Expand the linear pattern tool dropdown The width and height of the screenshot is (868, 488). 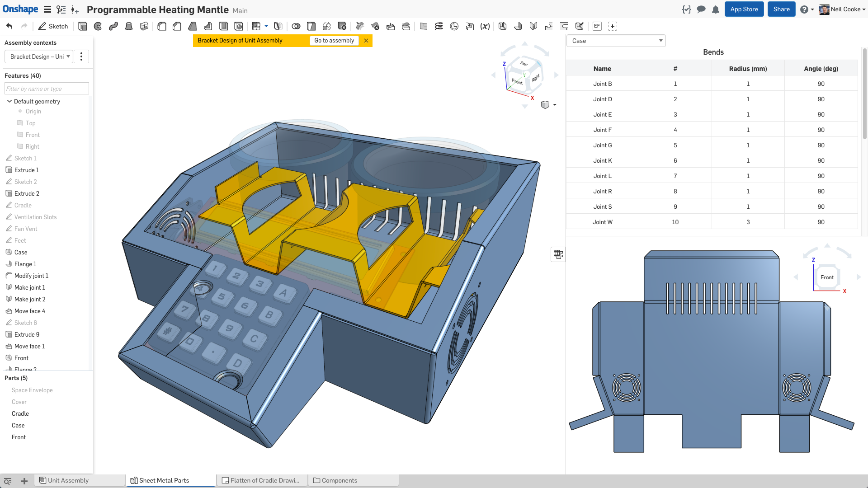tap(266, 26)
